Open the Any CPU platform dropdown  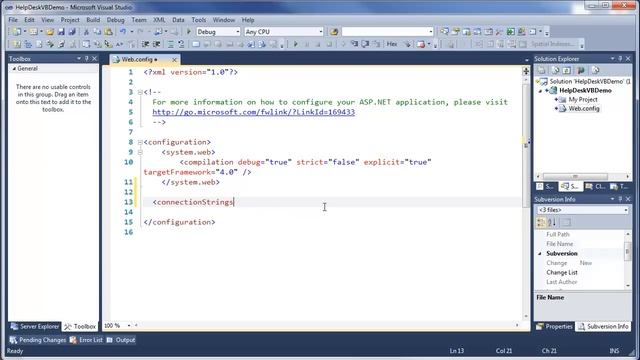[321, 31]
